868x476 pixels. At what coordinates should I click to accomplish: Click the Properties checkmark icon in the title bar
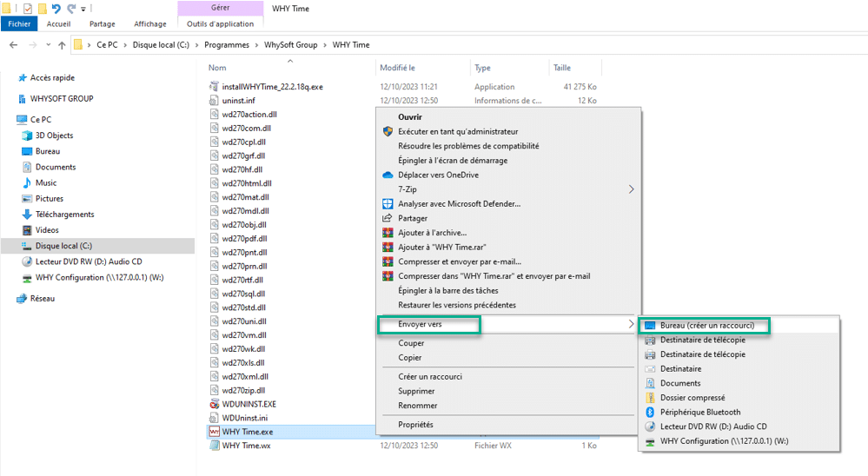pos(28,9)
